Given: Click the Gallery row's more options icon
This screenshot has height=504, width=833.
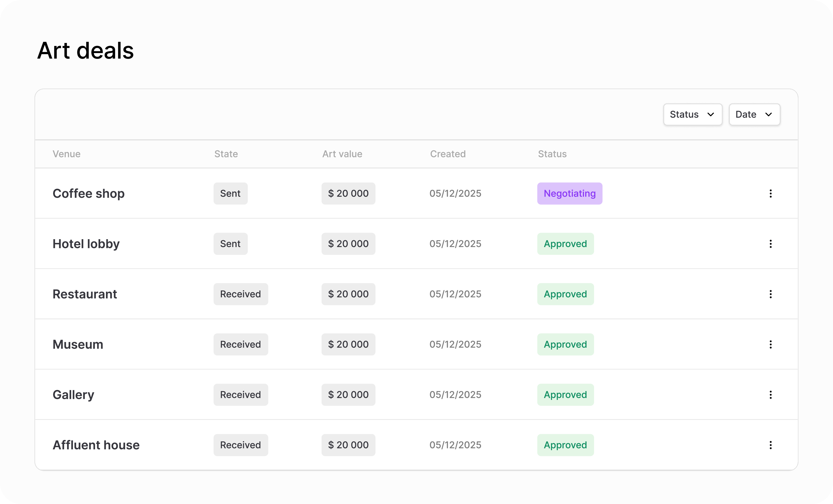Looking at the screenshot, I should pos(770,395).
